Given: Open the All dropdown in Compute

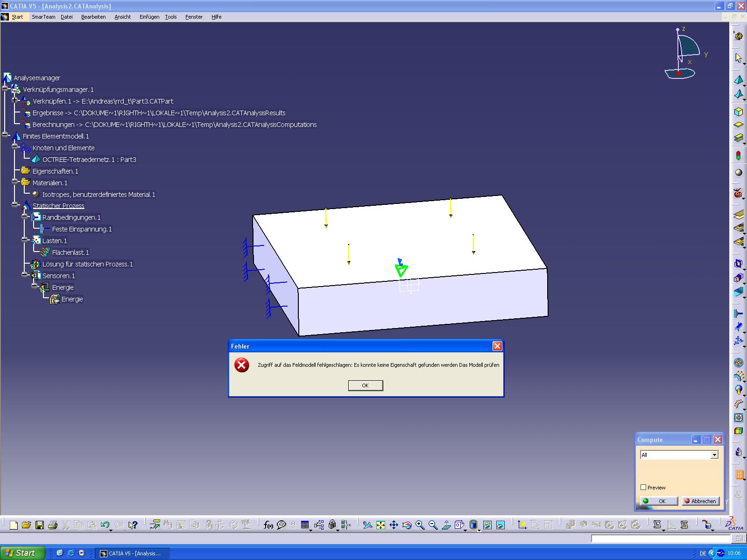Looking at the screenshot, I should pyautogui.click(x=714, y=455).
